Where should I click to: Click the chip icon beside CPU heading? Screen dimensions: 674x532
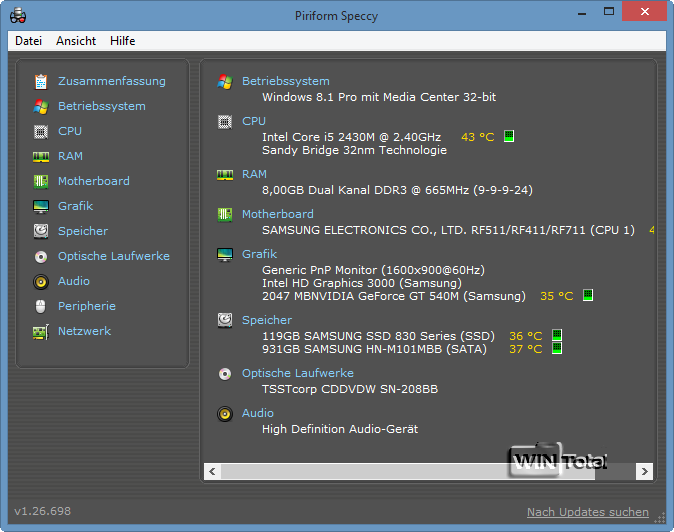coord(225,122)
